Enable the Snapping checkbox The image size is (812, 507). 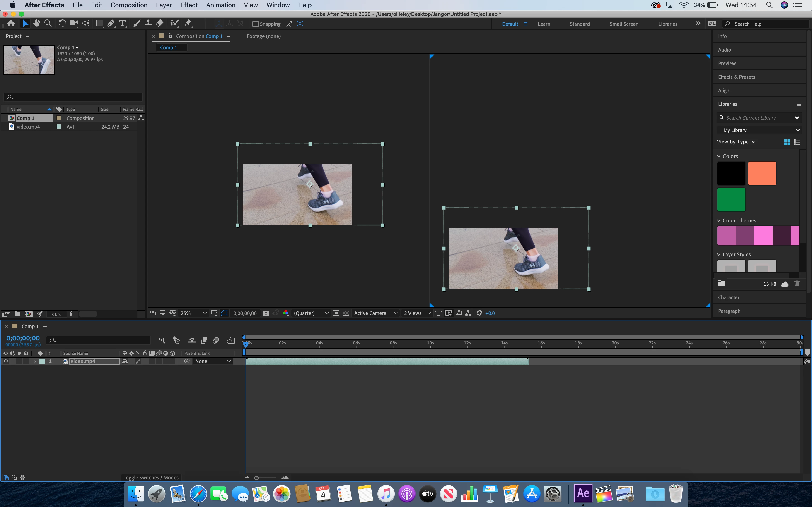255,24
